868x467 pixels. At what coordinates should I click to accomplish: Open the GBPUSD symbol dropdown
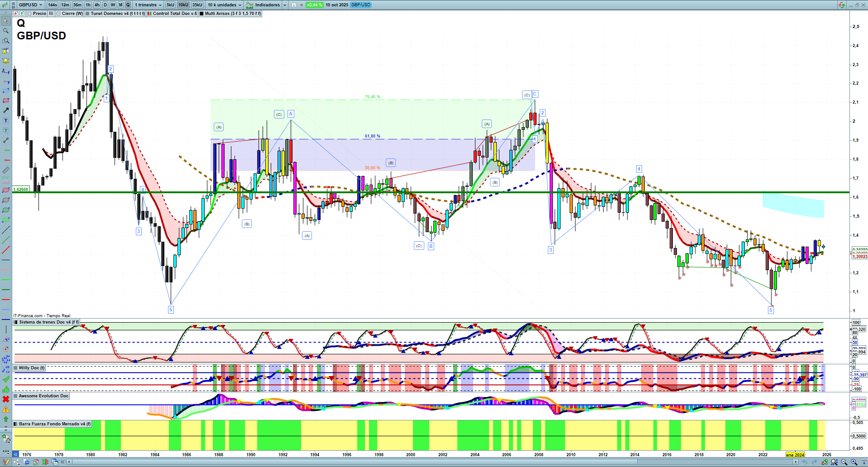(30, 5)
